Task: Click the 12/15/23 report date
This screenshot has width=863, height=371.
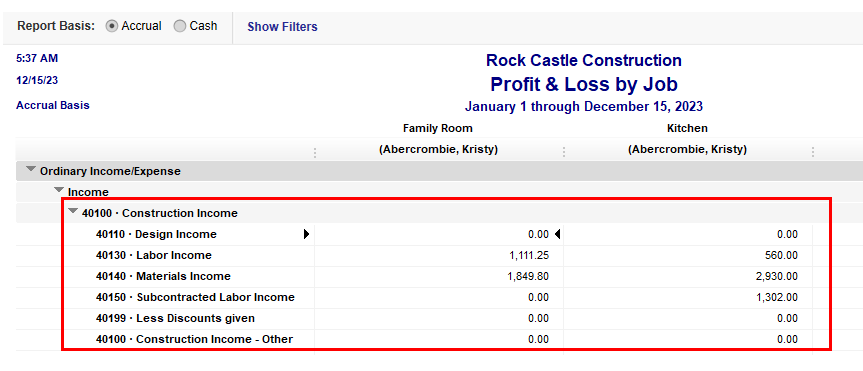Action: point(37,80)
